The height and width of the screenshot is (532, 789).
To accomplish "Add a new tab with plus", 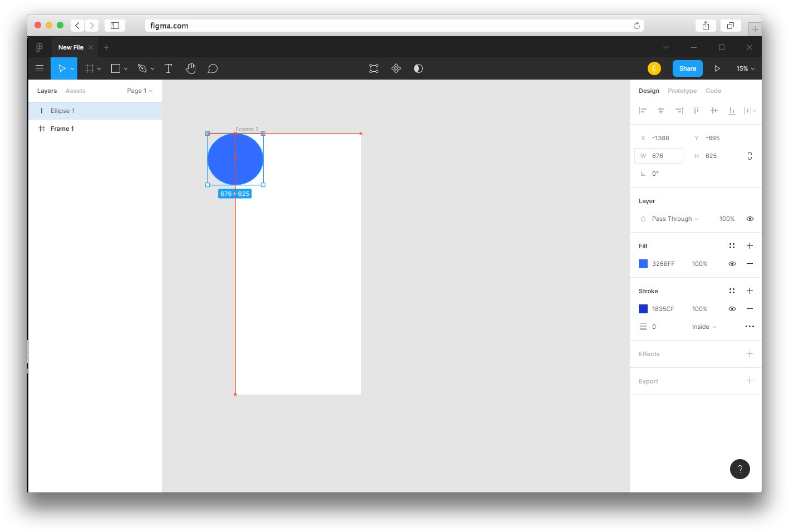I will [106, 47].
